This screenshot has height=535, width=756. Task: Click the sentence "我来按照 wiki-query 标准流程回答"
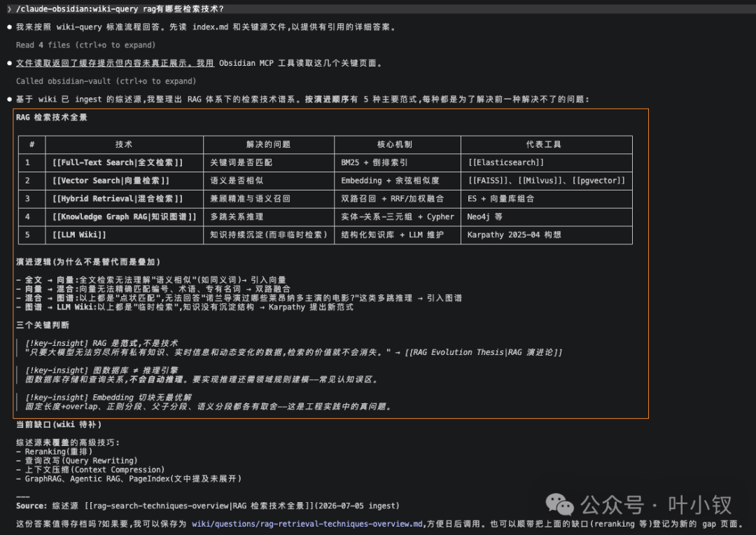tap(90, 27)
